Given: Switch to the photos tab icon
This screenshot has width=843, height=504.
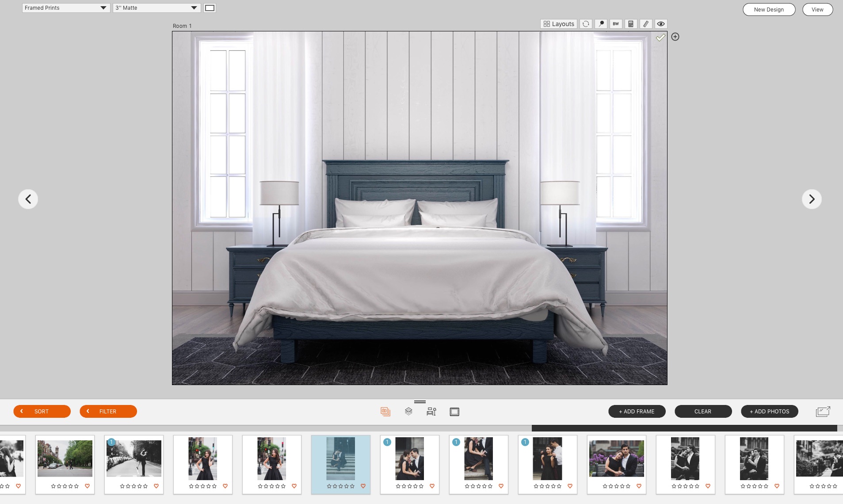Looking at the screenshot, I should pos(385,412).
